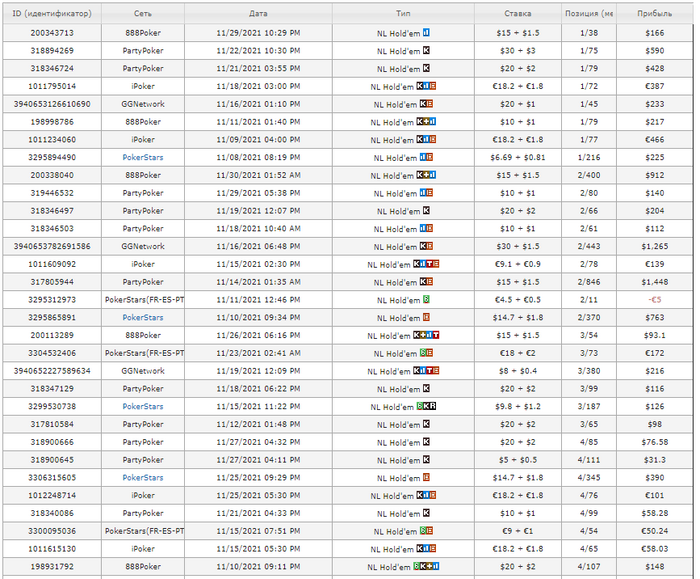Sort by ID (идентификатор) column header
Viewport: 700px width, 579px height.
point(52,13)
